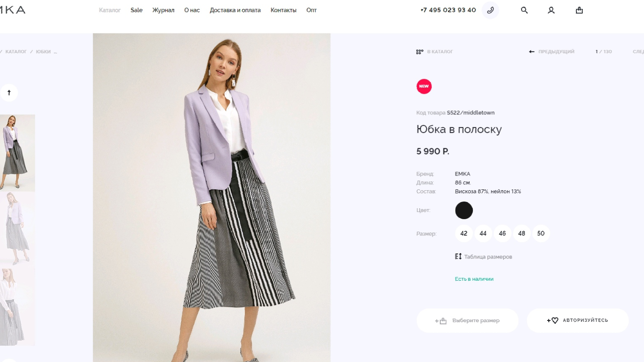Click the phone call icon
This screenshot has width=644, height=362.
(490, 10)
